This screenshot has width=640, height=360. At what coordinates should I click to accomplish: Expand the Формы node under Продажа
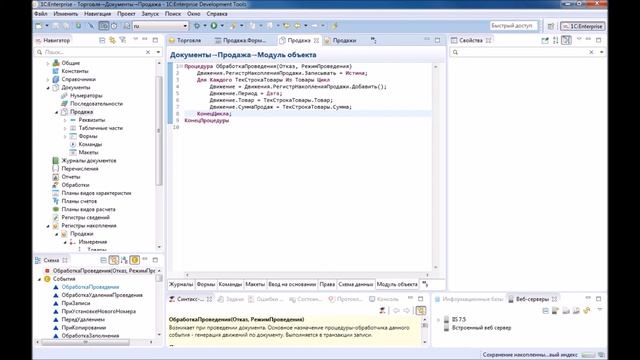click(65, 137)
